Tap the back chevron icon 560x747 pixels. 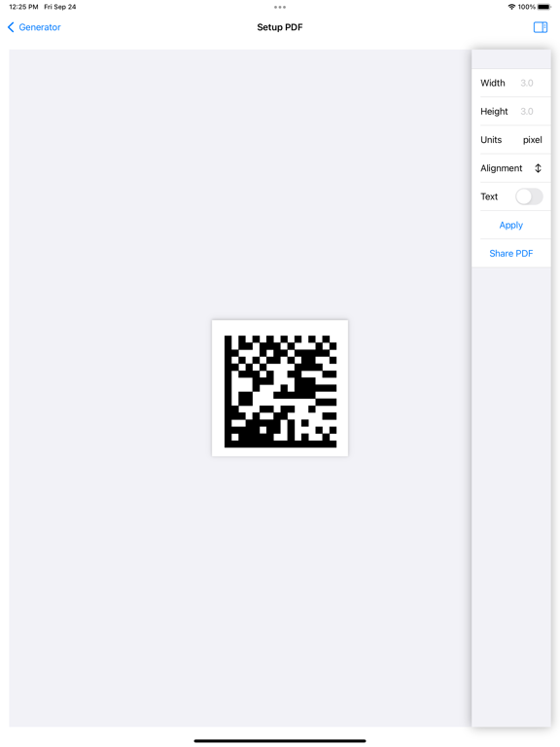point(11,27)
